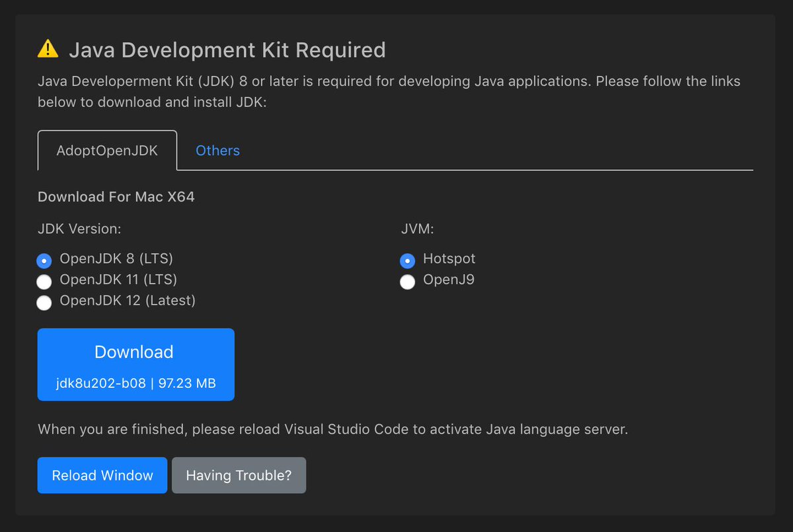Select the AdoptOpenJDK tab

[x=107, y=150]
